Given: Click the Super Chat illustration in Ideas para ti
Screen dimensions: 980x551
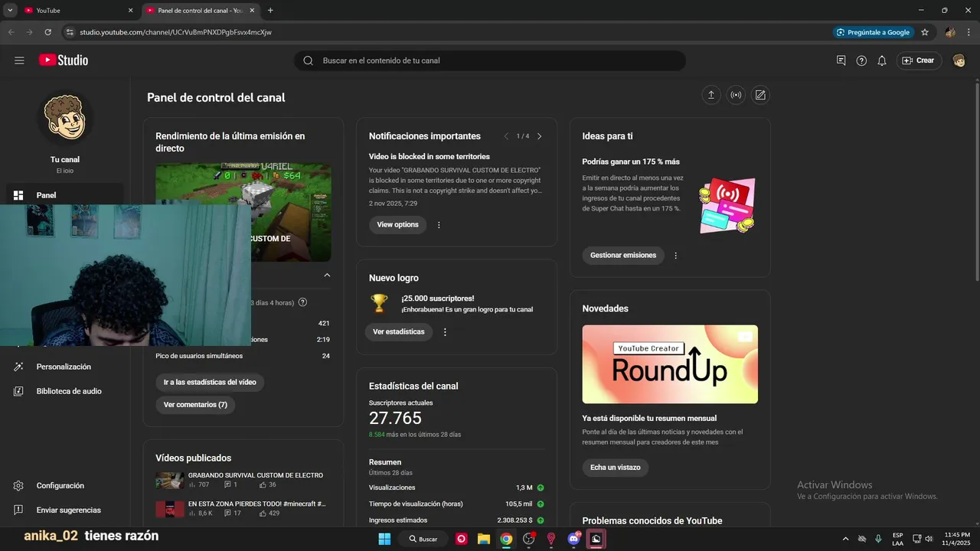Looking at the screenshot, I should coord(727,205).
